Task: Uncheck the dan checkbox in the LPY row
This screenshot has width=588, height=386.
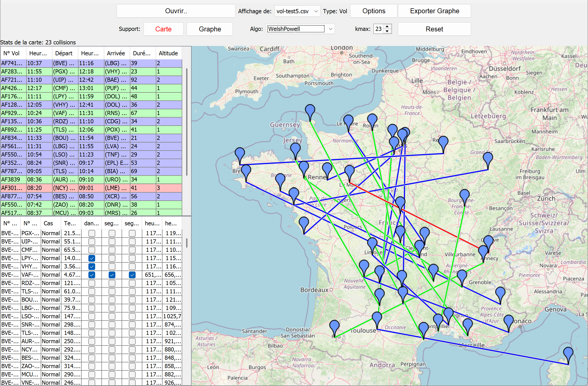Action: (92, 258)
